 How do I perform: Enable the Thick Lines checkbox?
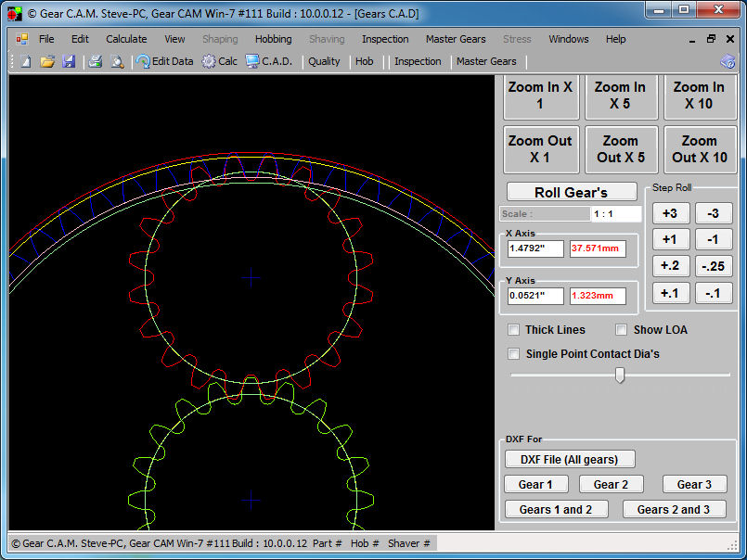pyautogui.click(x=513, y=329)
